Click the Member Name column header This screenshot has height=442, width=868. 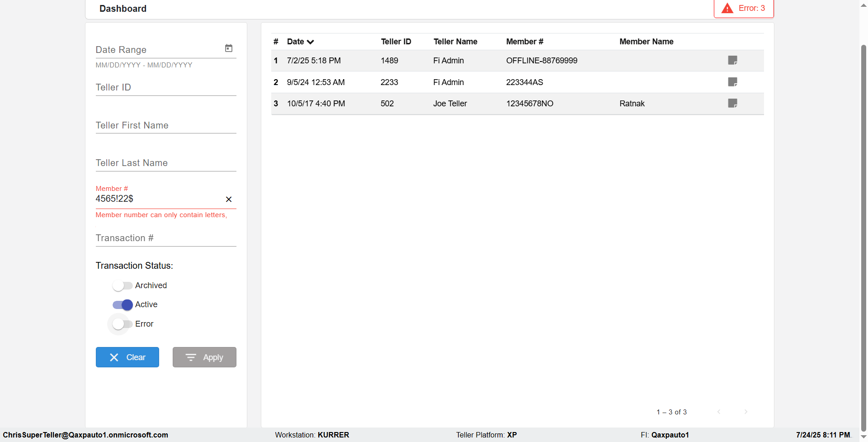click(646, 42)
